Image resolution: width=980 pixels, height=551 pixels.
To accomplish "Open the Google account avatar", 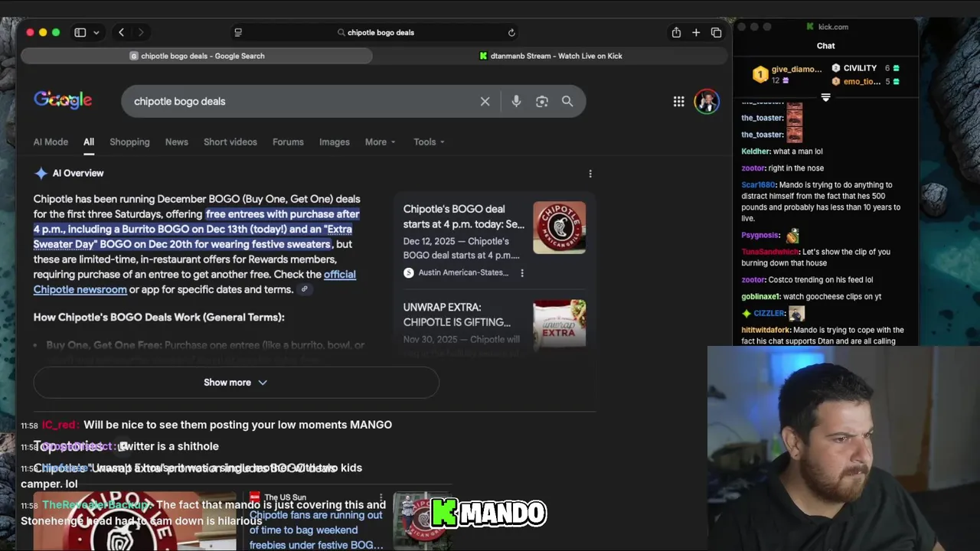I will (x=707, y=101).
